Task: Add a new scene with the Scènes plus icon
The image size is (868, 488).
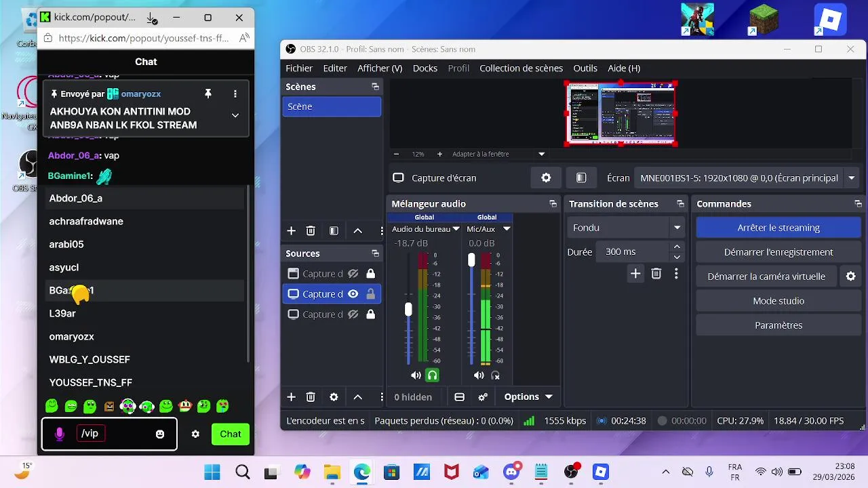Action: click(x=291, y=231)
